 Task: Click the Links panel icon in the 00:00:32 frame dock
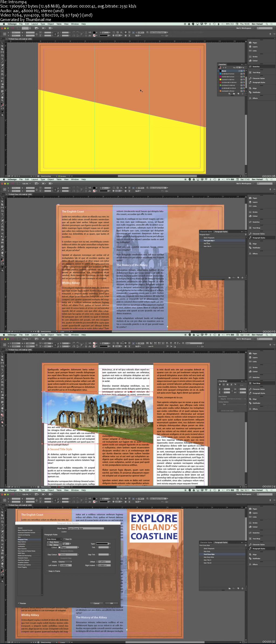tap(250, 517)
